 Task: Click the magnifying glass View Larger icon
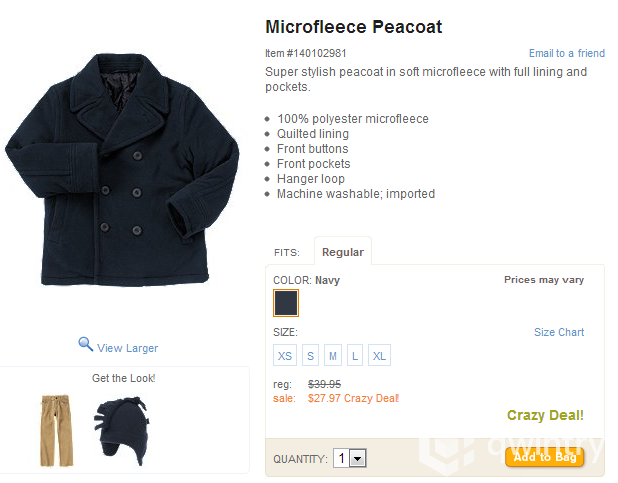tap(86, 345)
